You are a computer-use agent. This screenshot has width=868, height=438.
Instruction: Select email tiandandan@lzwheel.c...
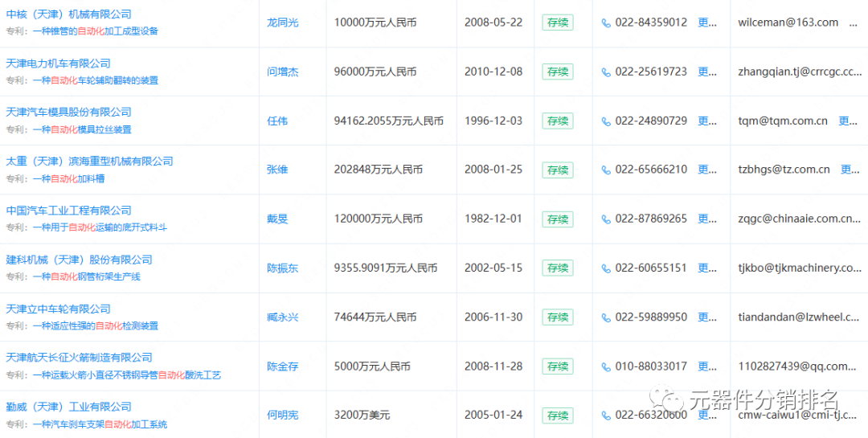(800, 317)
